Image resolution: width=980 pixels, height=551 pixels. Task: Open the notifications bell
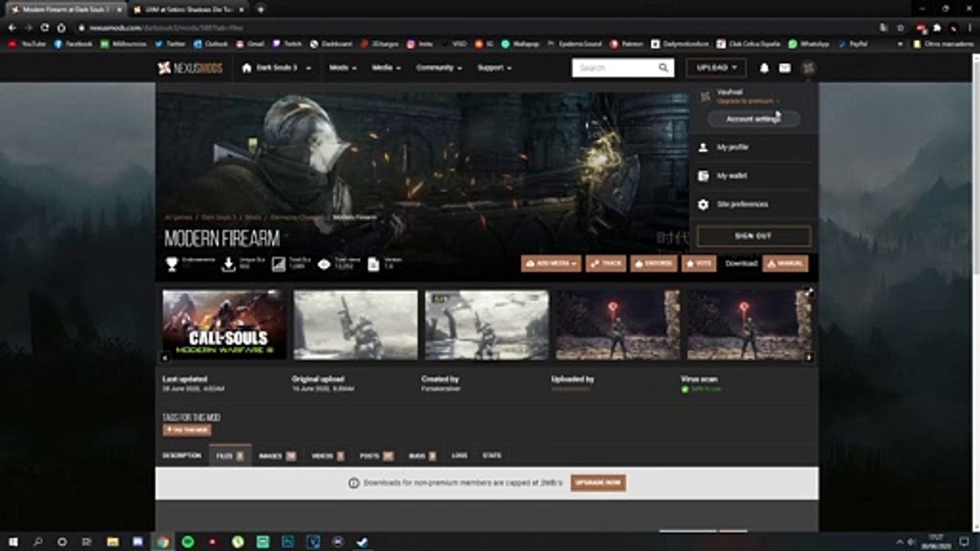point(764,68)
